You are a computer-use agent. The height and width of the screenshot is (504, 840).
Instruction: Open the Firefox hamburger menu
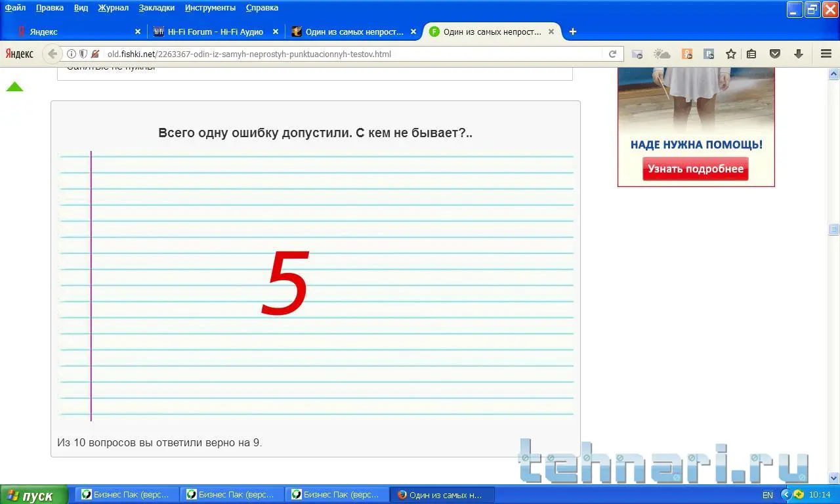coord(826,54)
